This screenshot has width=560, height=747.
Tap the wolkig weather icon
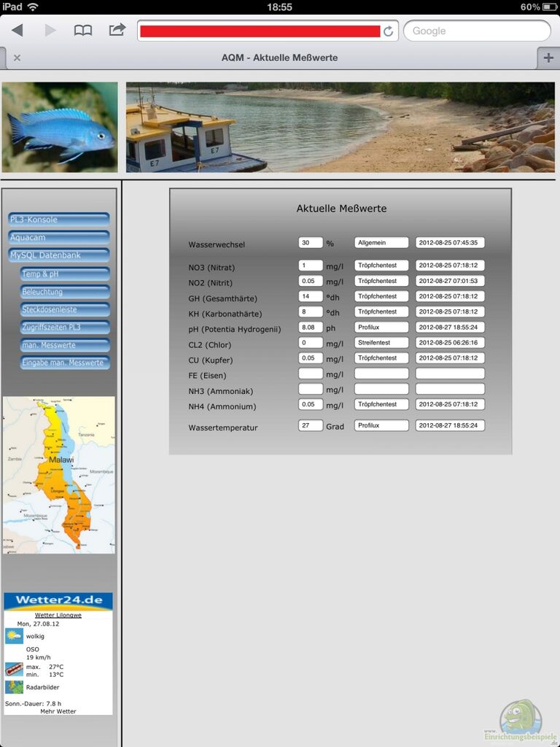click(14, 636)
